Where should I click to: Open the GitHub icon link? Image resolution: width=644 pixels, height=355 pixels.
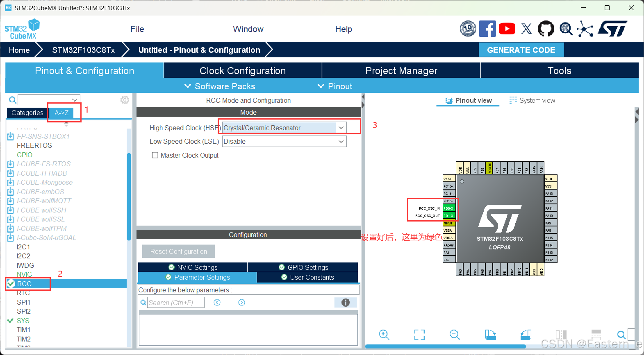point(546,29)
